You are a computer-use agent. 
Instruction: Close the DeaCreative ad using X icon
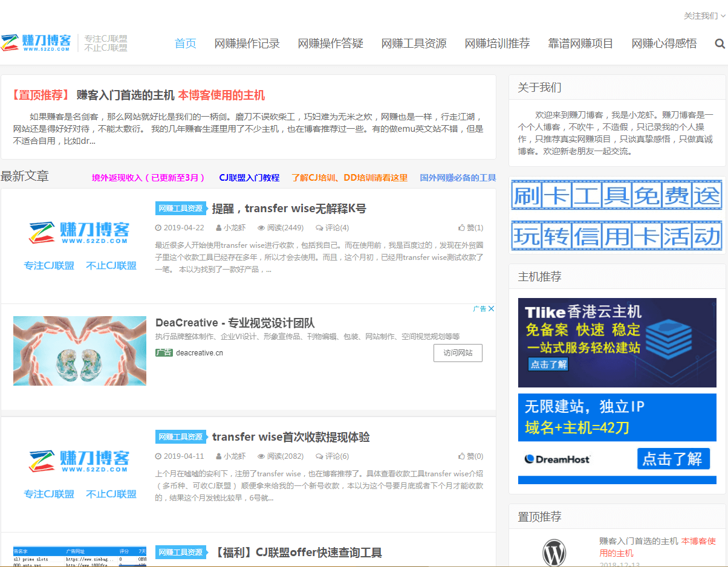492,309
